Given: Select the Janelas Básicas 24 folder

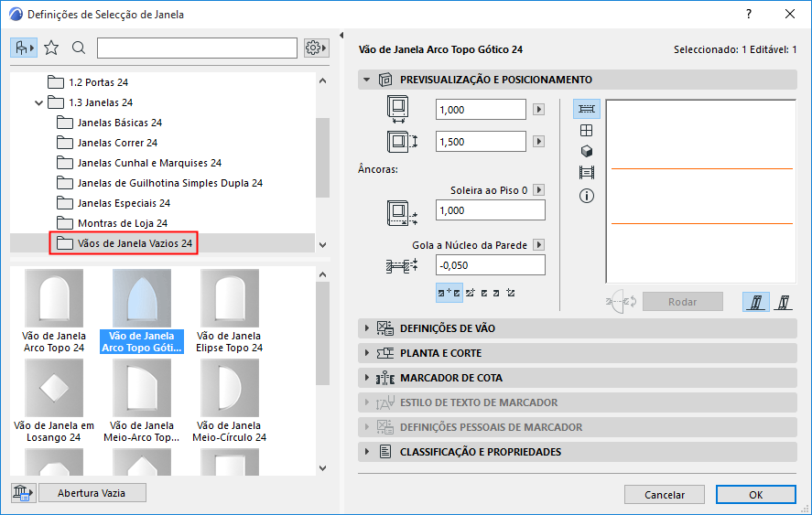Looking at the screenshot, I should 109,123.
